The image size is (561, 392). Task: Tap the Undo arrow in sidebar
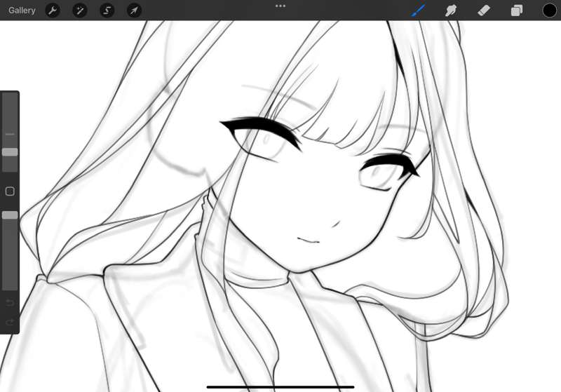point(10,303)
